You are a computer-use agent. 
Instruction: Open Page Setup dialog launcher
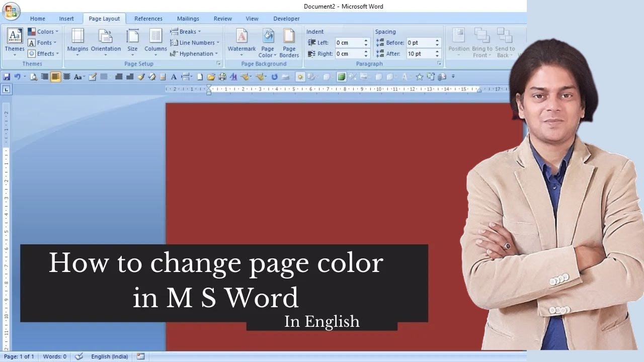[x=219, y=64]
